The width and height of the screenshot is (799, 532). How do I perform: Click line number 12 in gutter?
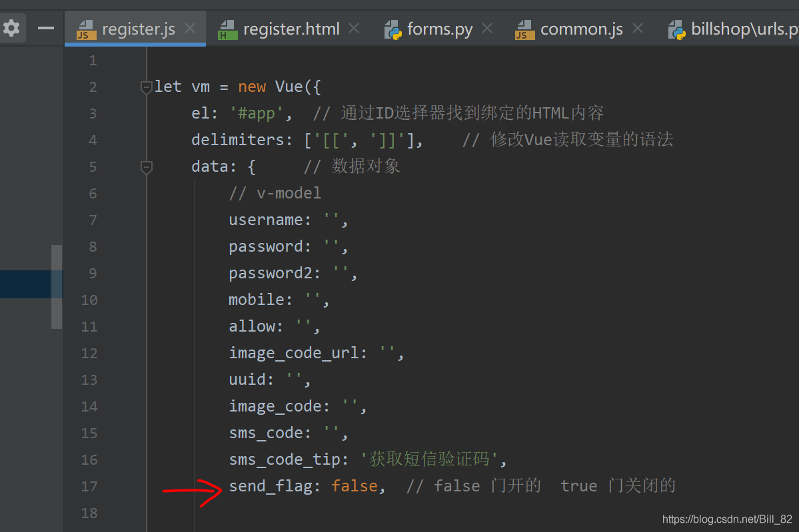click(x=89, y=353)
